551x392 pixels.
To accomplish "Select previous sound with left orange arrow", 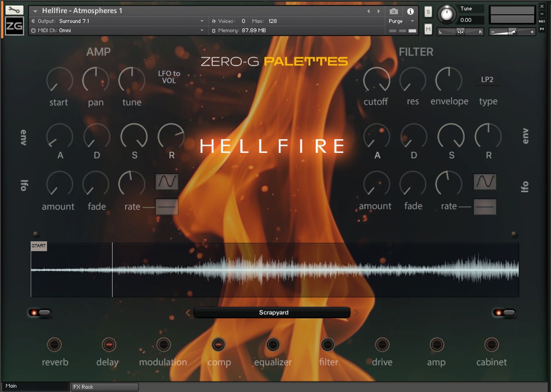I will coord(188,313).
